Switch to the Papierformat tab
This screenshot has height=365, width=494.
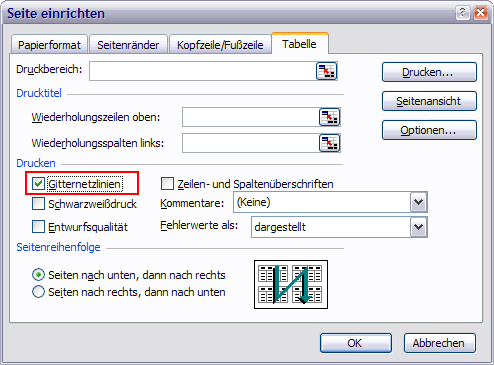[x=49, y=45]
